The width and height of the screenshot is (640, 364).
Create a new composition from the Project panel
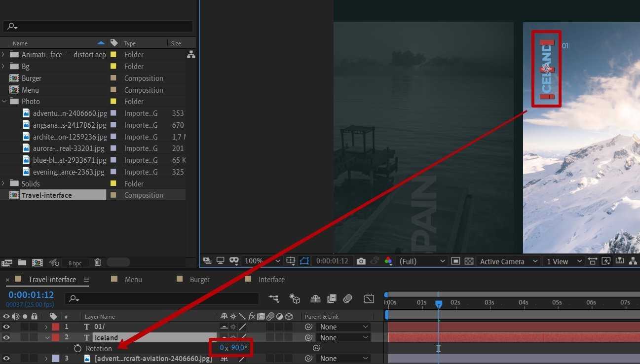37,262
